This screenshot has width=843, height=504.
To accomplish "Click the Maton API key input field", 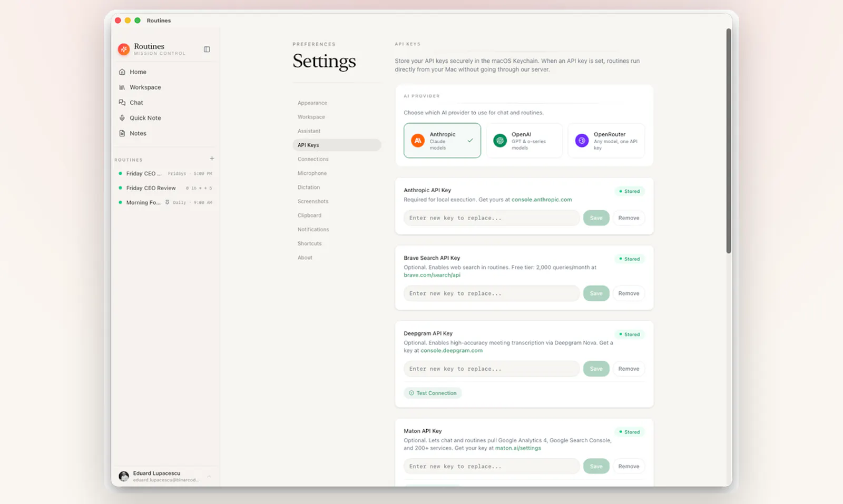I will (492, 467).
